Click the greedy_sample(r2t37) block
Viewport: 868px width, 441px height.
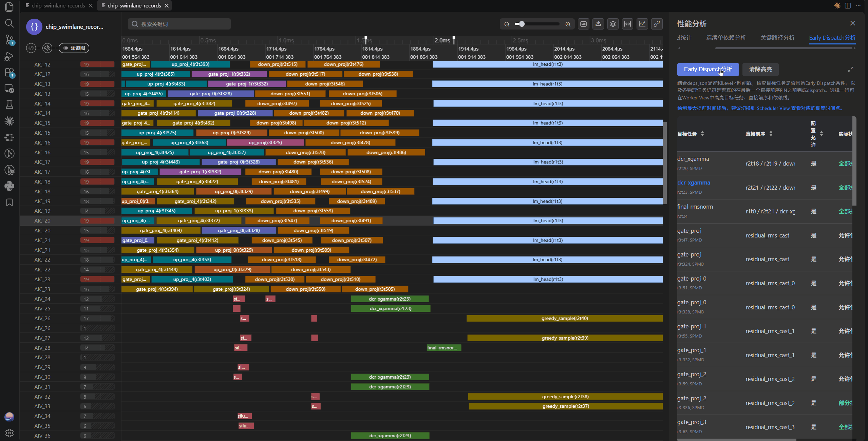[x=566, y=406]
